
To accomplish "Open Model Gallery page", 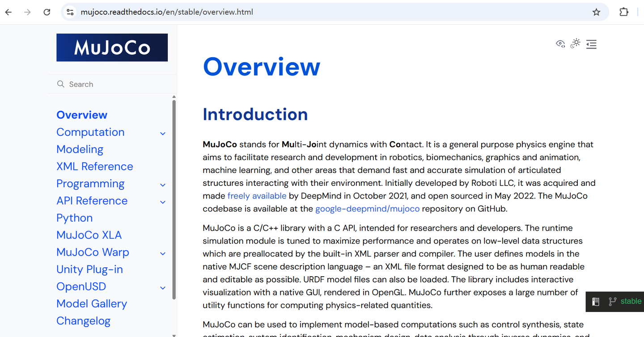I will coord(92,303).
